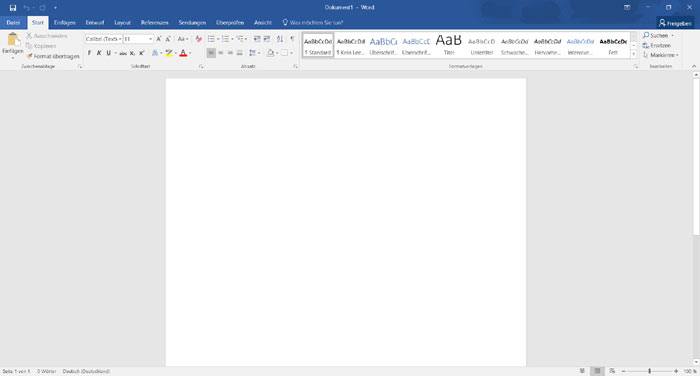Click the increase font size icon
This screenshot has width=700, height=376.
tap(158, 39)
